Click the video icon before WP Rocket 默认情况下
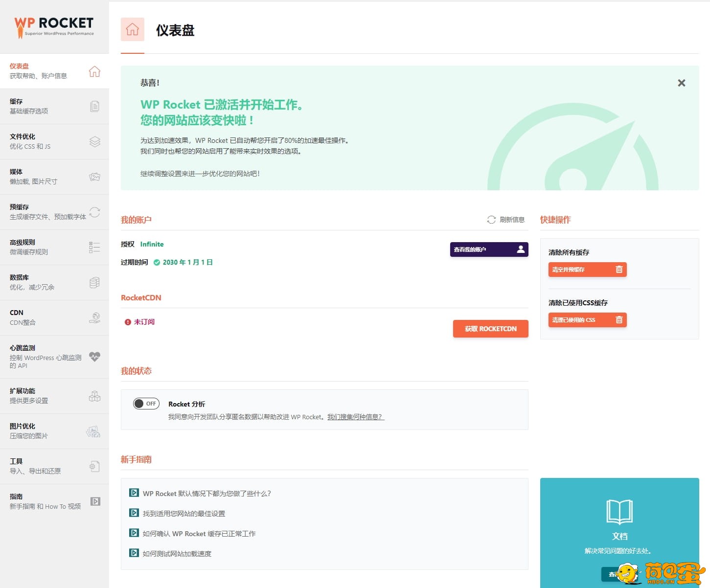The height and width of the screenshot is (588, 710). pos(134,493)
